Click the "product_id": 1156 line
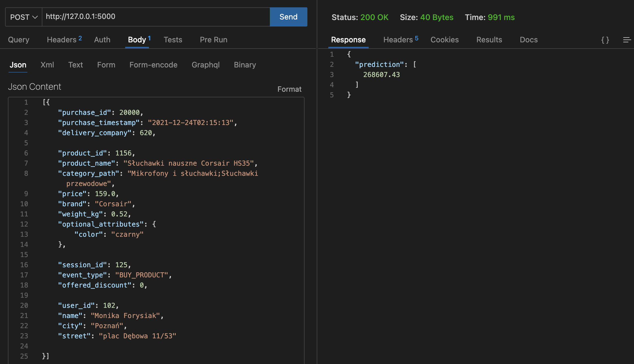The height and width of the screenshot is (364, 634). [x=96, y=153]
